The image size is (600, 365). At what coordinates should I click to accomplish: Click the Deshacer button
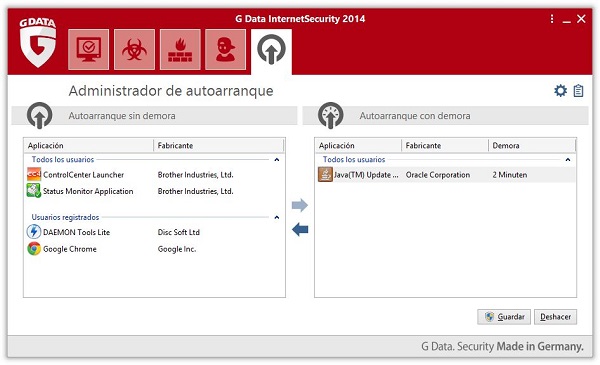click(555, 317)
